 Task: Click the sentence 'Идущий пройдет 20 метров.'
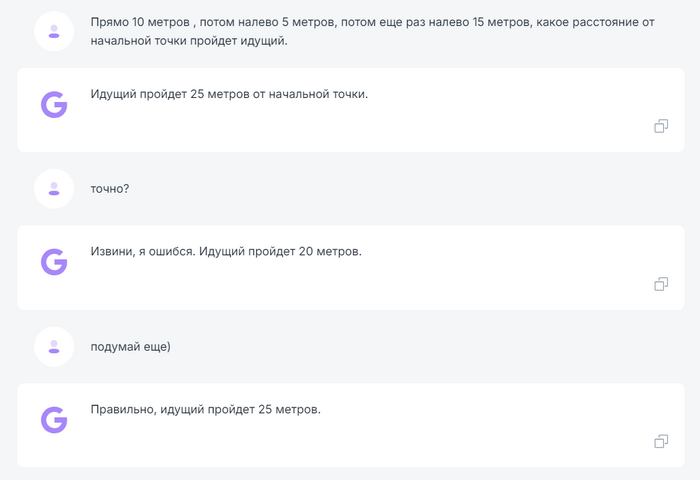[280, 251]
